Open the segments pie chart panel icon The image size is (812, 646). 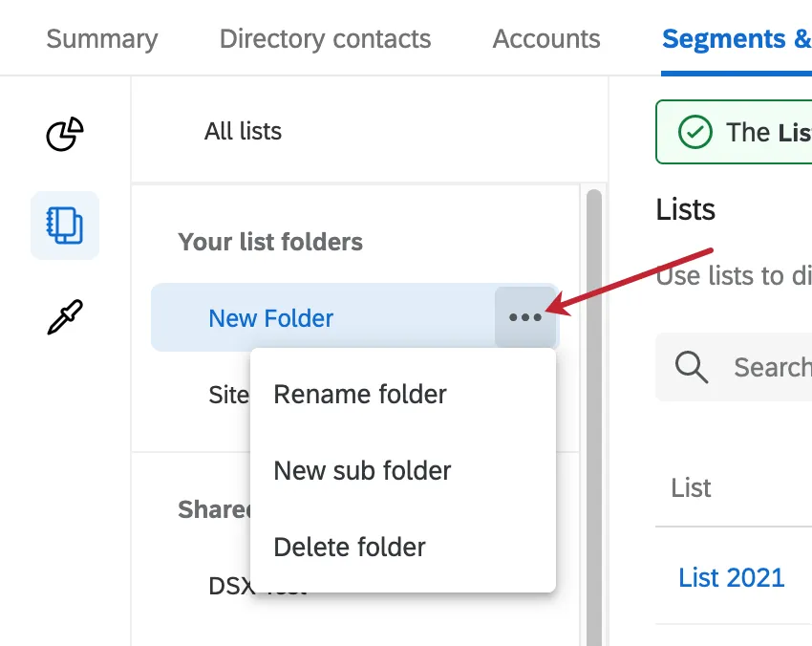(63, 136)
